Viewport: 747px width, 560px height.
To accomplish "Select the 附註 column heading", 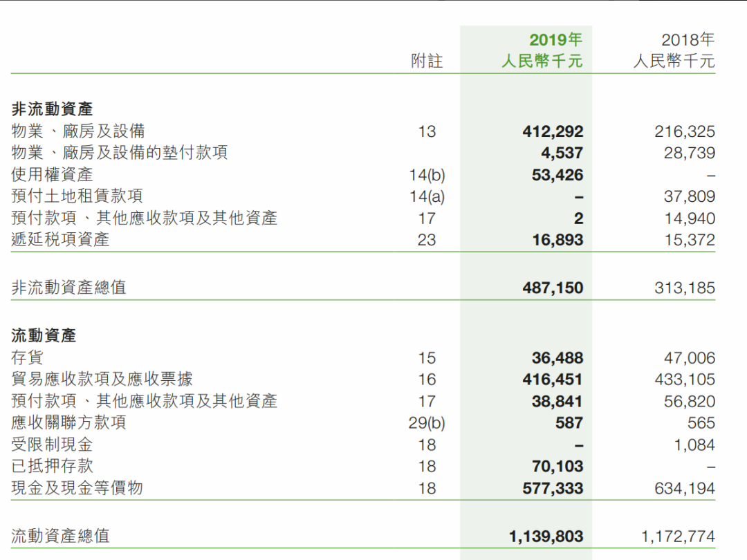I will [x=427, y=62].
